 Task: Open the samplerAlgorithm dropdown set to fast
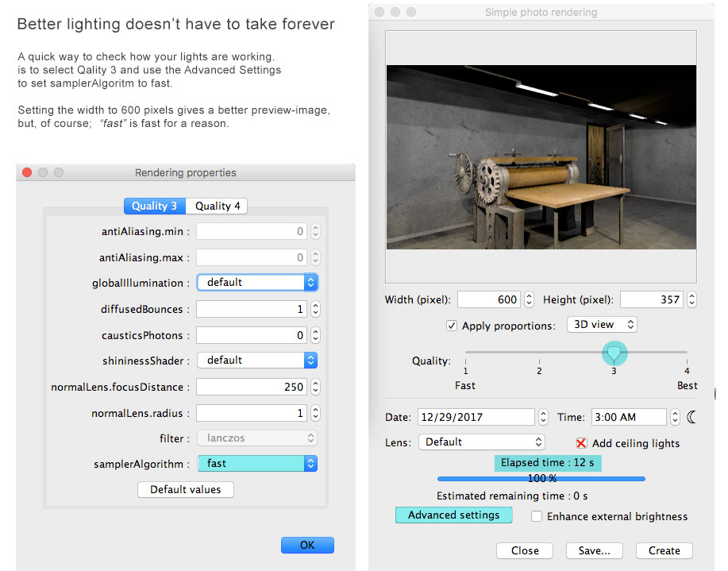tap(257, 463)
